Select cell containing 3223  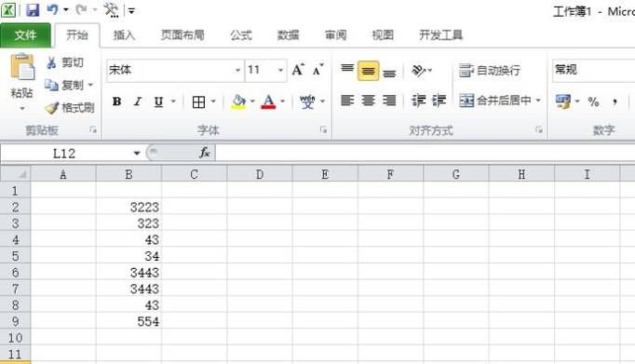tap(128, 208)
